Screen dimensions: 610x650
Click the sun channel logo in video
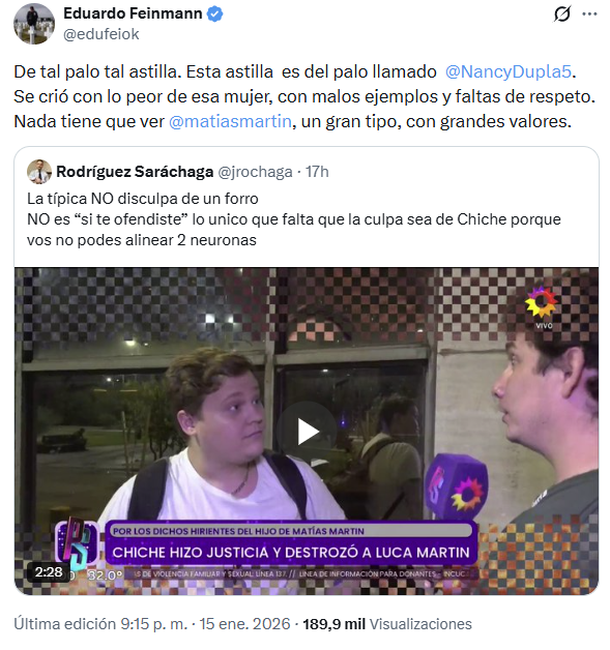coord(541,303)
